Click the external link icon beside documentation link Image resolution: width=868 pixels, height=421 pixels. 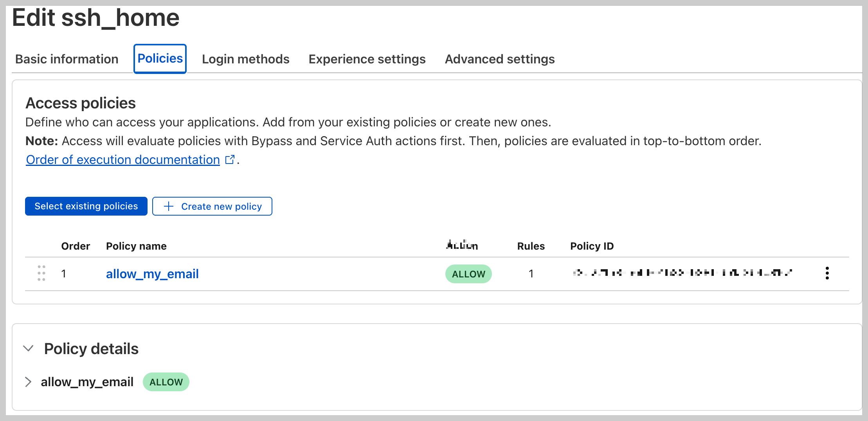coord(230,160)
